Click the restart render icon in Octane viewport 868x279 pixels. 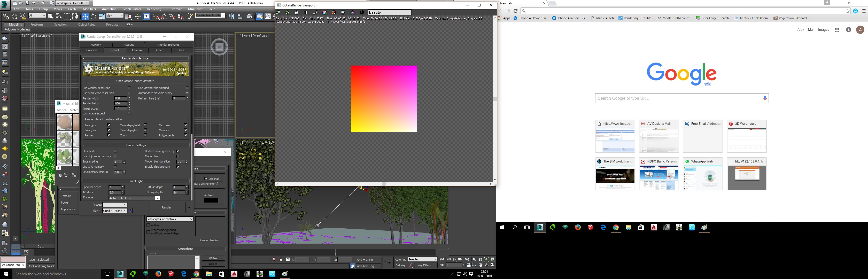tap(288, 12)
